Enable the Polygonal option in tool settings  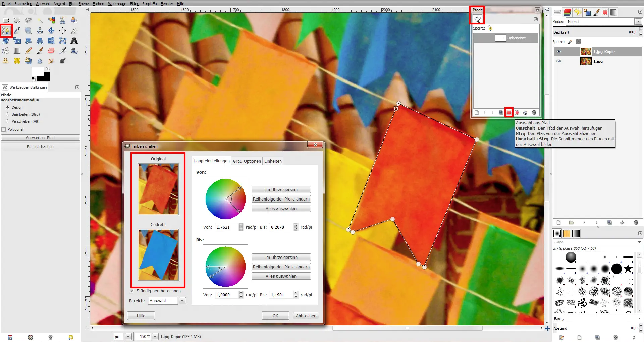4,129
